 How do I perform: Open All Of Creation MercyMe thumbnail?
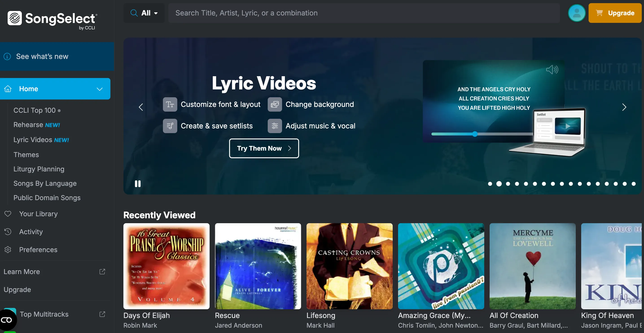[x=532, y=266]
